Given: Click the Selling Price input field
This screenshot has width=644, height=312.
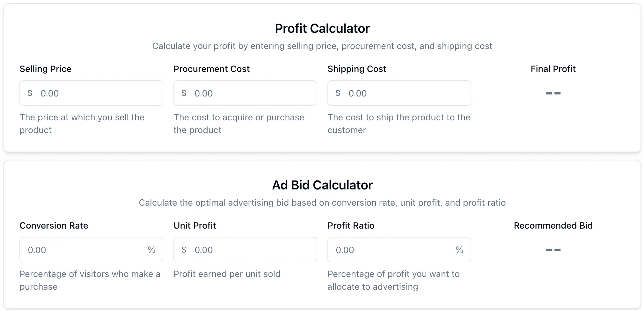Looking at the screenshot, I should point(91,93).
